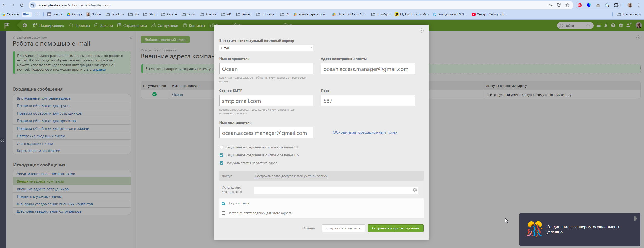Click the Planfix flag logo
This screenshot has width=644, height=248.
[7, 25]
